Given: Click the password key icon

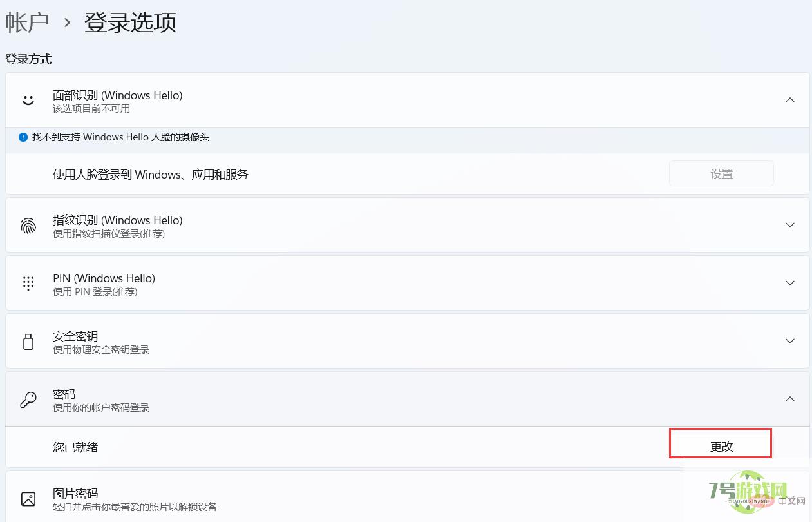Looking at the screenshot, I should (28, 400).
